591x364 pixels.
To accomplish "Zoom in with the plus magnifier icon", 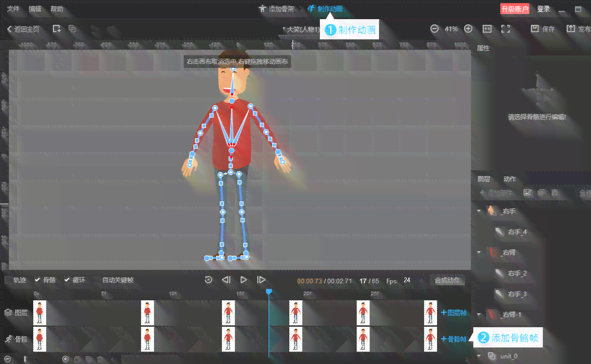I will click(468, 28).
